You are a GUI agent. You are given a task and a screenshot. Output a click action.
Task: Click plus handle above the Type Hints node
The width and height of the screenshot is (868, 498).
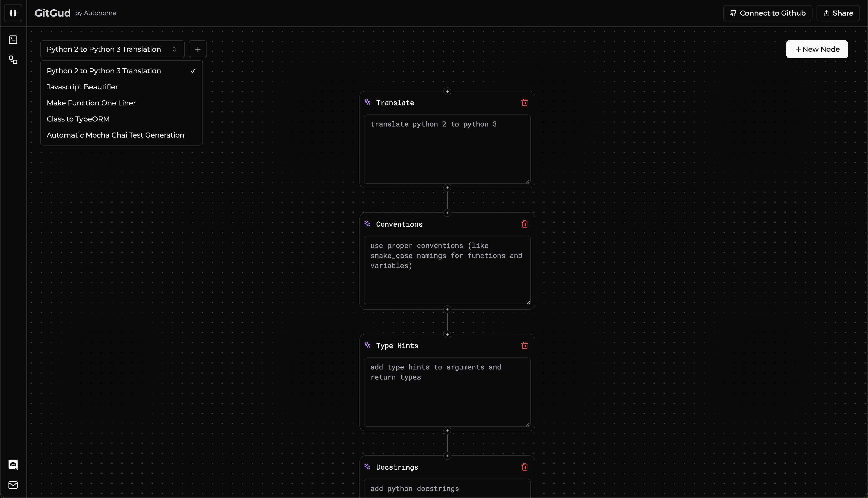[x=447, y=334]
